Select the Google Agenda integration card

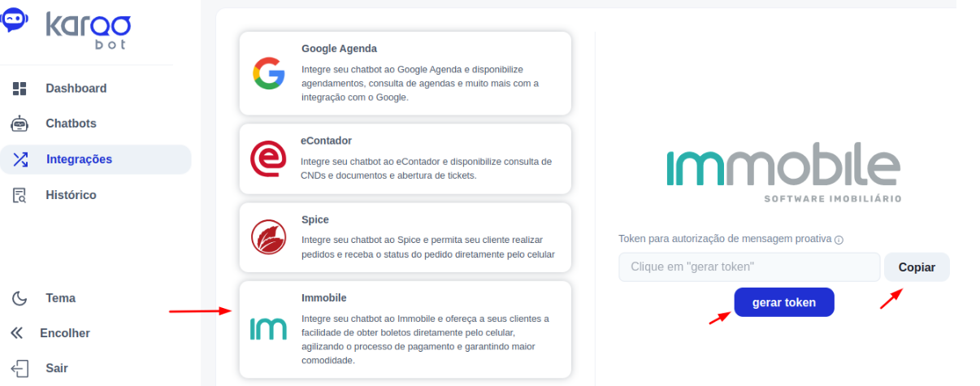click(x=405, y=73)
